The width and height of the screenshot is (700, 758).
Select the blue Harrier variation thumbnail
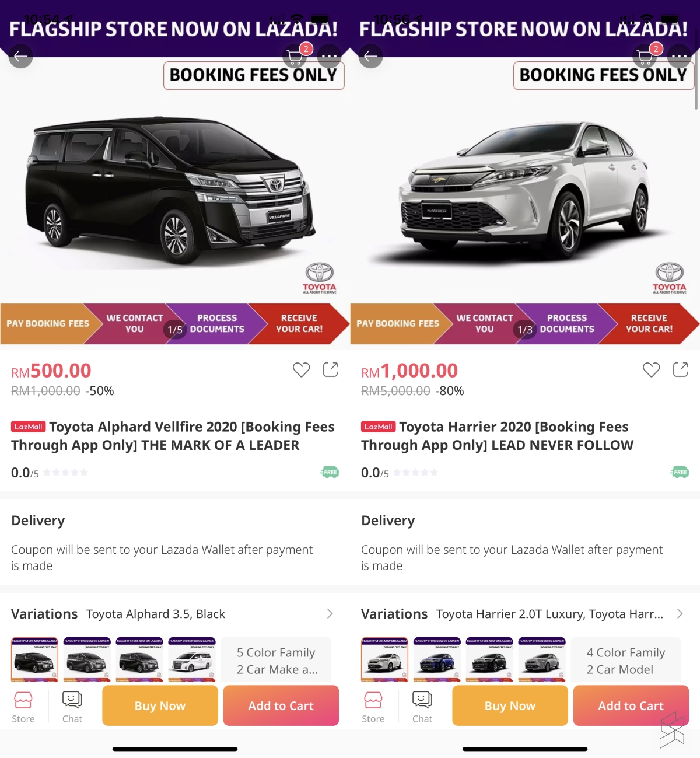[x=437, y=659]
